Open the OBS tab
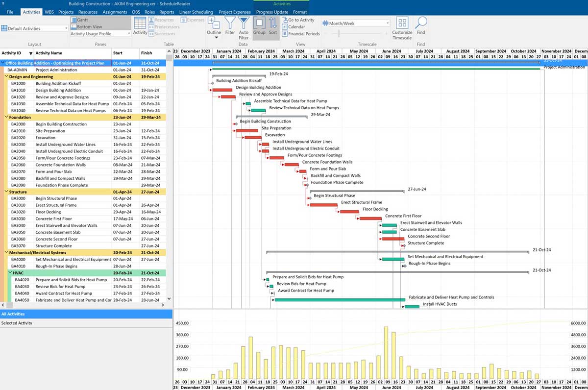Image resolution: width=588 pixels, height=390 pixels. tap(136, 12)
